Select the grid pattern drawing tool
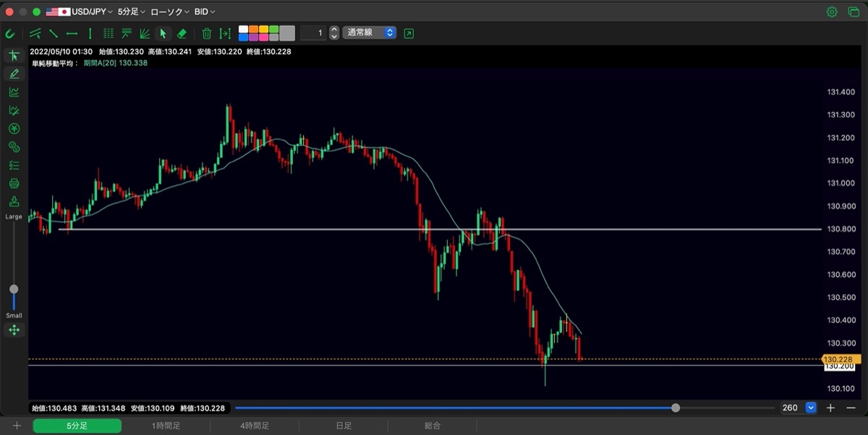 click(x=109, y=33)
